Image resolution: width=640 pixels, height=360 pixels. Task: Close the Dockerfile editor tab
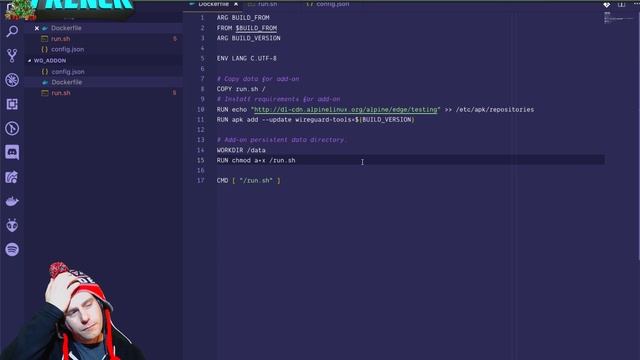[236, 4]
